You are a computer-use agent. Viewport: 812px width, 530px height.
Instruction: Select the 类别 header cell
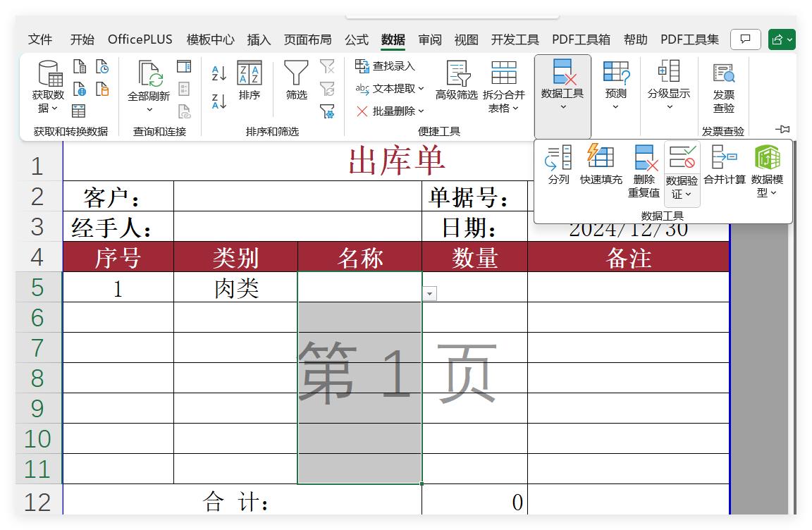235,257
